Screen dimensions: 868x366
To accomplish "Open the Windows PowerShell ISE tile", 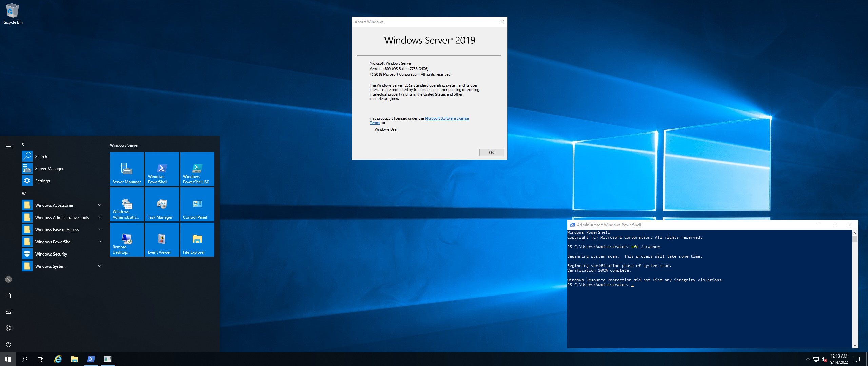I will click(x=197, y=169).
